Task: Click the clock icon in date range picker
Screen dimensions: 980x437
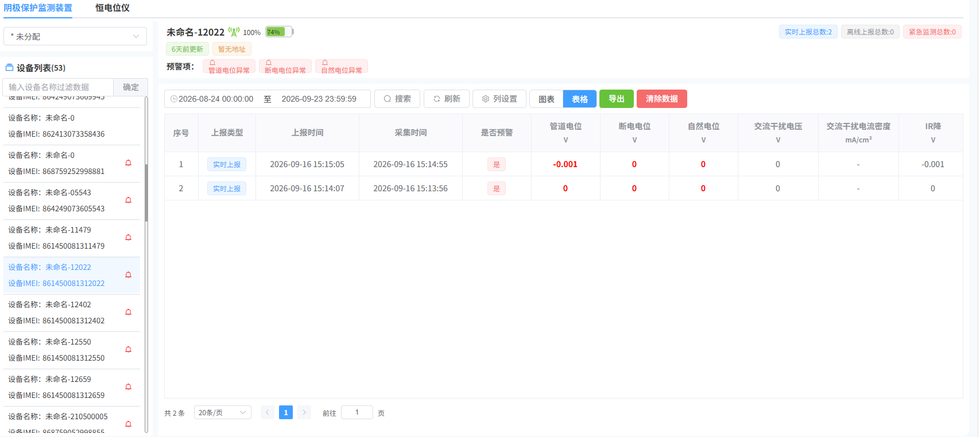Action: (x=174, y=99)
